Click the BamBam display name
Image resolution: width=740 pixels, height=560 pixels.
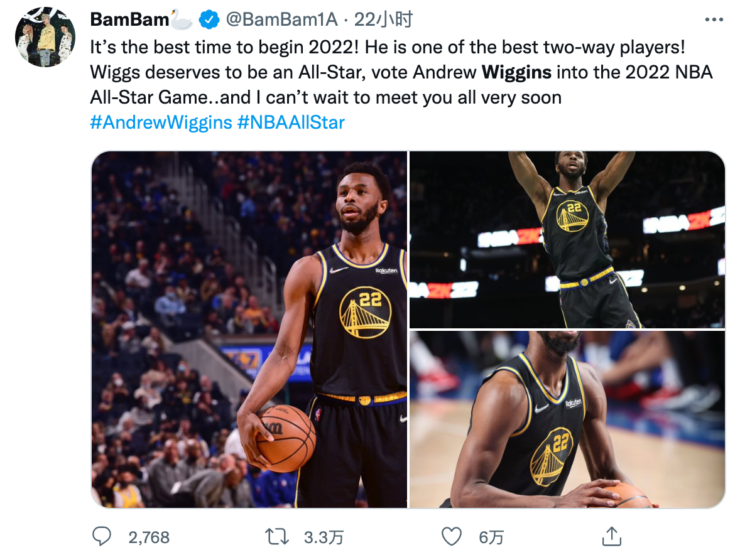[x=129, y=20]
